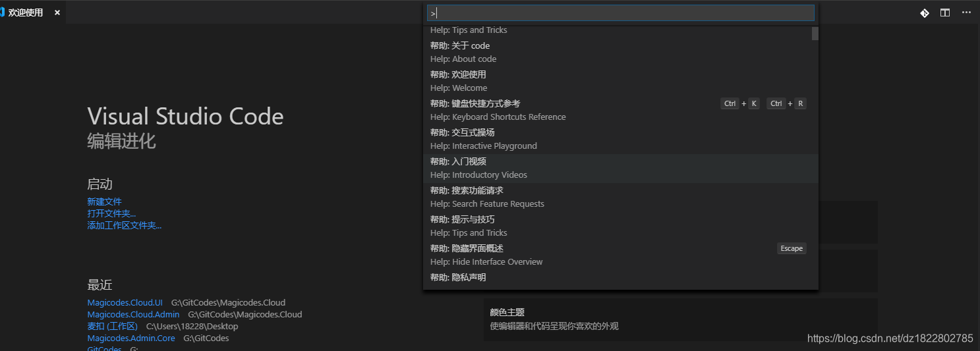The width and height of the screenshot is (980, 351).
Task: Select the scrollbar thumb in command list
Action: 815,34
